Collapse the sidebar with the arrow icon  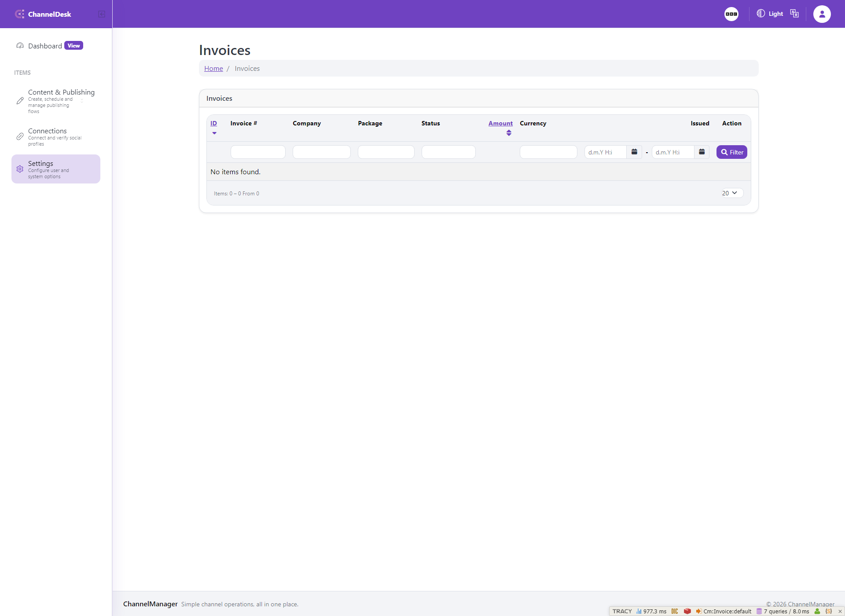click(102, 14)
